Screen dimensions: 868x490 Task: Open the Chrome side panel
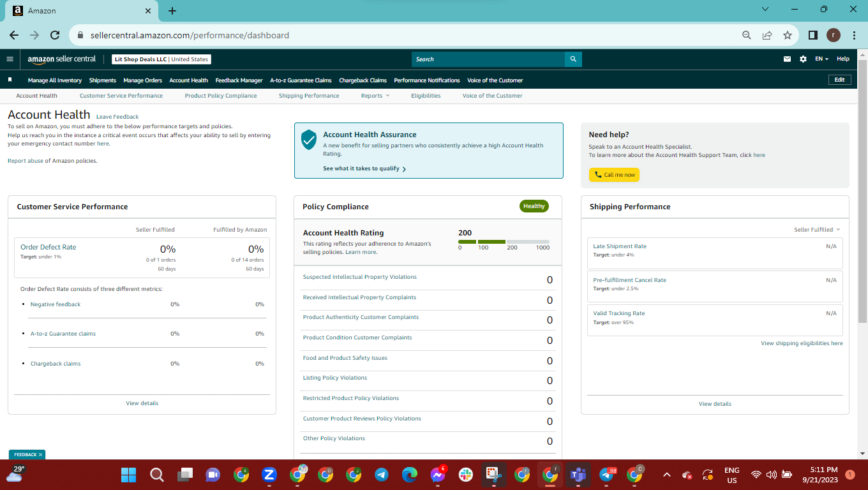(x=813, y=35)
